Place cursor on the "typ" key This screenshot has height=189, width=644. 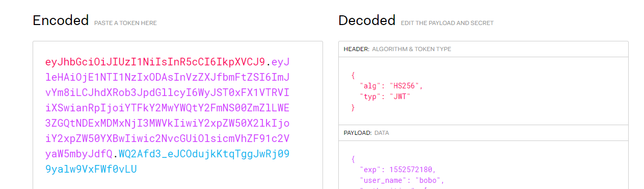(x=370, y=97)
